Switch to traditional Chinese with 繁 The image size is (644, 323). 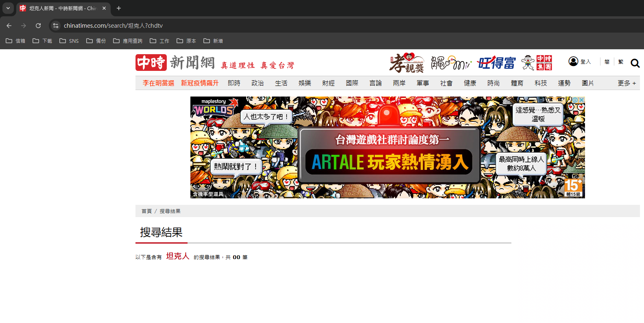click(x=621, y=62)
